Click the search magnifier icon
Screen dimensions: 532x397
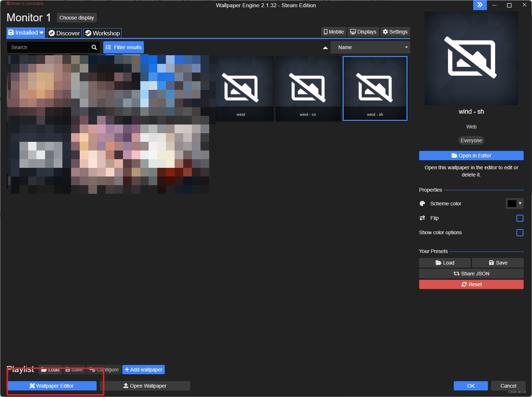94,47
